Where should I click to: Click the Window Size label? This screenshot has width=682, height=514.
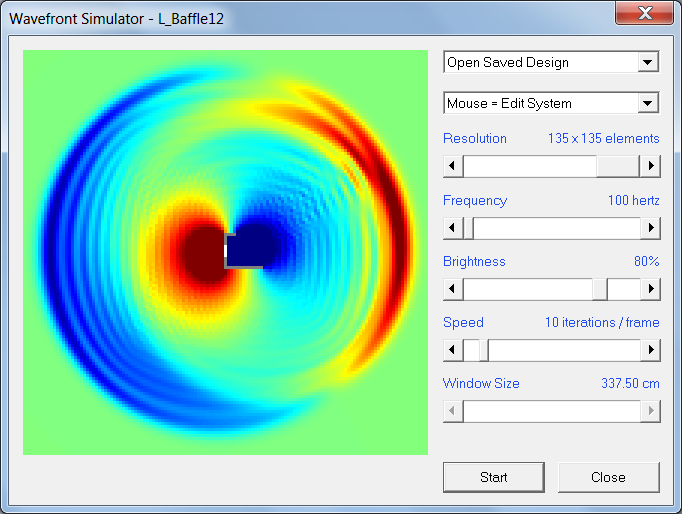tap(481, 383)
